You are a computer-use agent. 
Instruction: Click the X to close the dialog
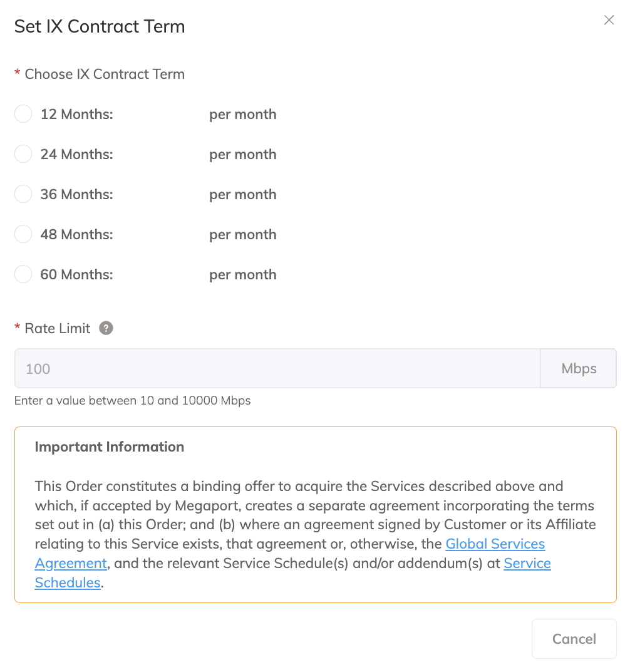click(x=608, y=19)
